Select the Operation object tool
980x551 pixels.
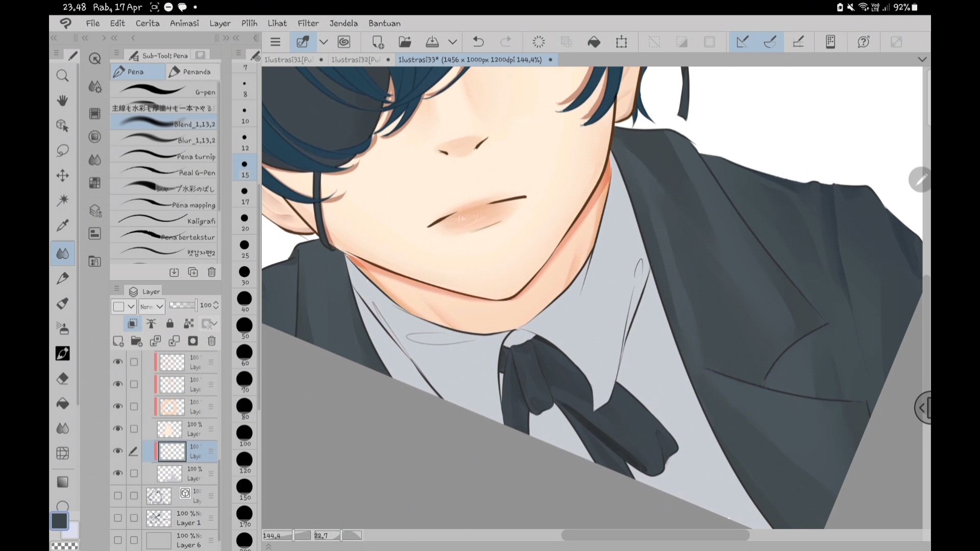[62, 126]
